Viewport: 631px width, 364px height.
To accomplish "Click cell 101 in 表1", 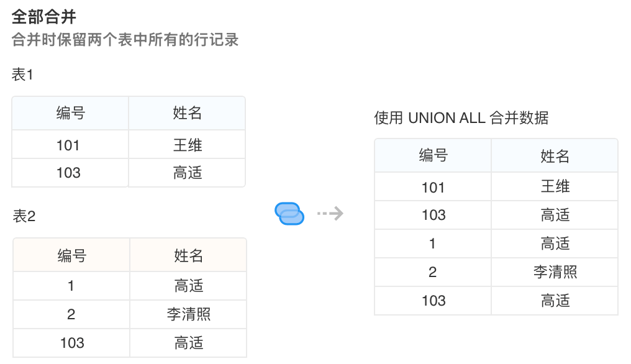I will point(68,145).
